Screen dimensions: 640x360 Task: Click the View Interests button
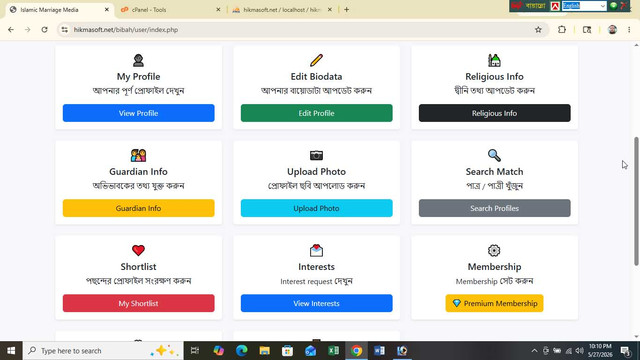[x=316, y=303]
